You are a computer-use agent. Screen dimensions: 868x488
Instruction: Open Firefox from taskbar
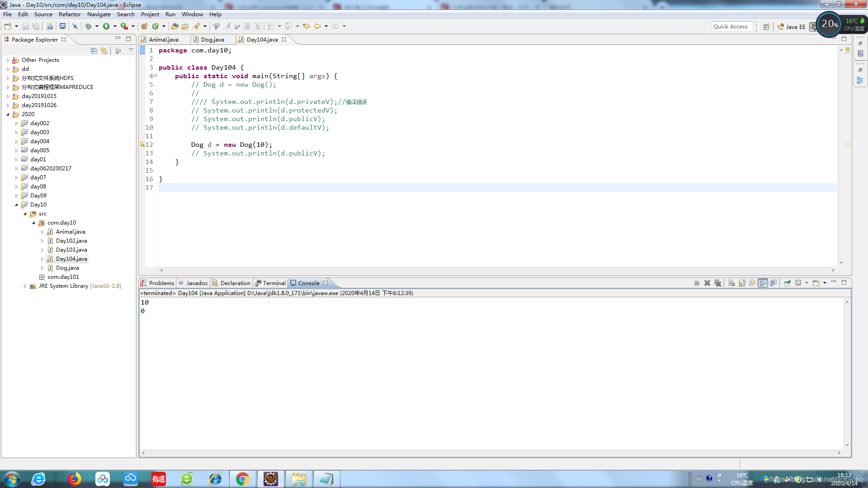75,479
